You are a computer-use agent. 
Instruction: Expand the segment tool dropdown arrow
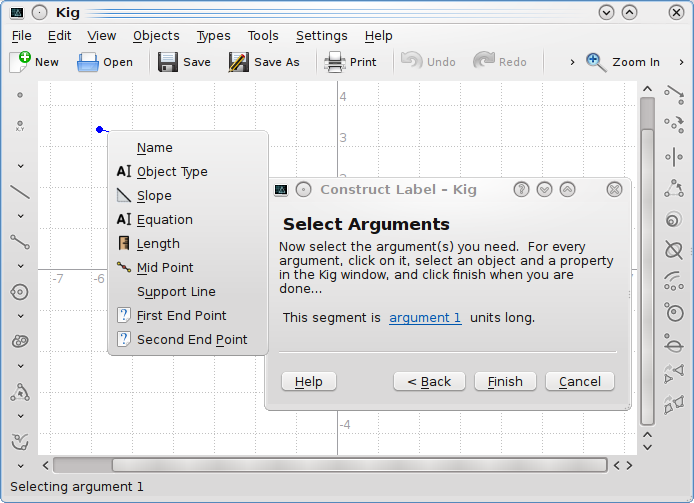(x=20, y=266)
